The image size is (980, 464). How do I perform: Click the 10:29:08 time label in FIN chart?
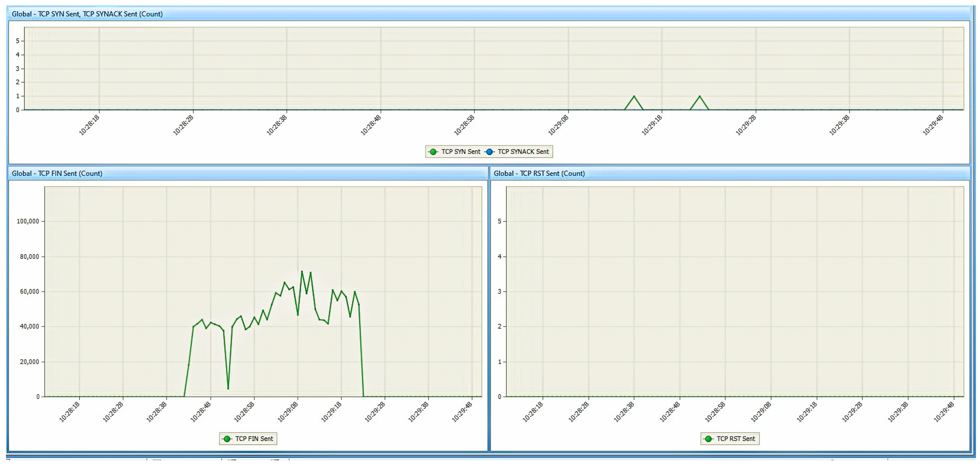pyautogui.click(x=288, y=412)
